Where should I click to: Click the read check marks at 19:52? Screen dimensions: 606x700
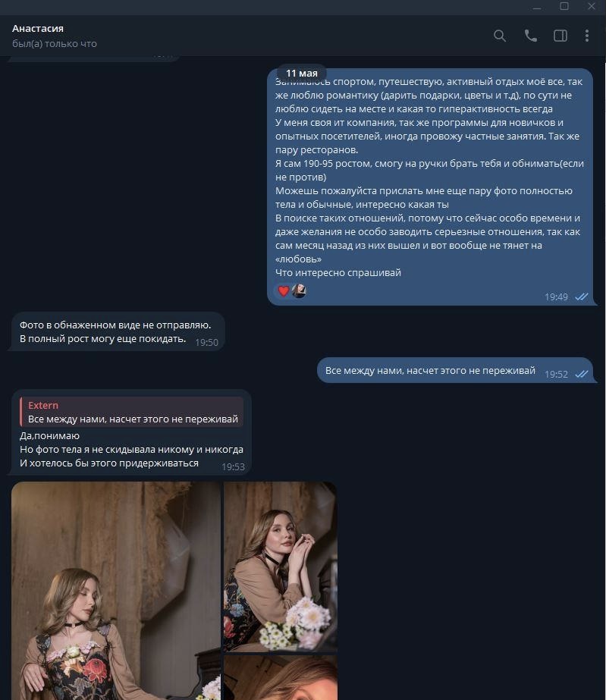[582, 374]
